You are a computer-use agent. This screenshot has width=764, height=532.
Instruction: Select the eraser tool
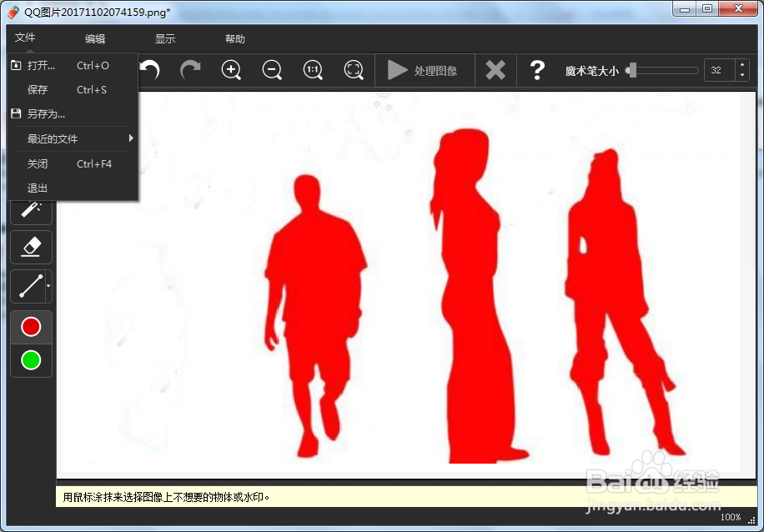pos(31,247)
